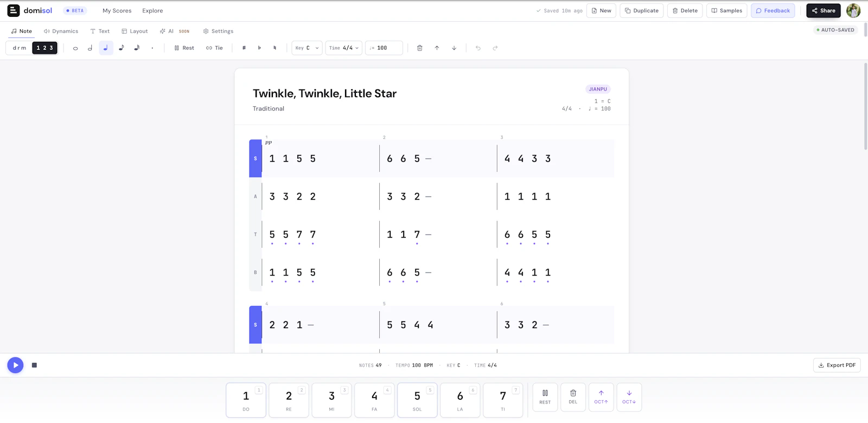The image size is (868, 423).
Task: Create a New score
Action: pos(601,10)
